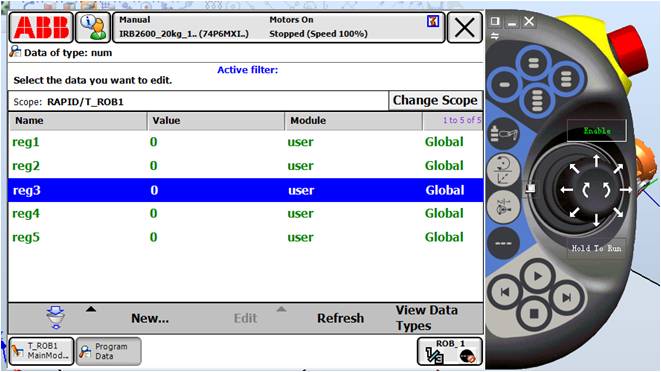This screenshot has height=372, width=661.
Task: Click the Name column header
Action: coord(78,121)
